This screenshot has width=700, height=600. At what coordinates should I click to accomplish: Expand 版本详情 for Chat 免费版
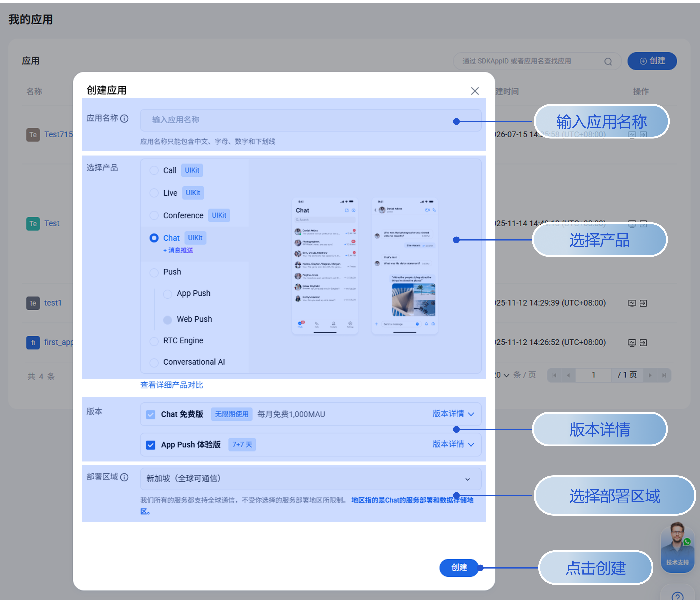pyautogui.click(x=453, y=414)
